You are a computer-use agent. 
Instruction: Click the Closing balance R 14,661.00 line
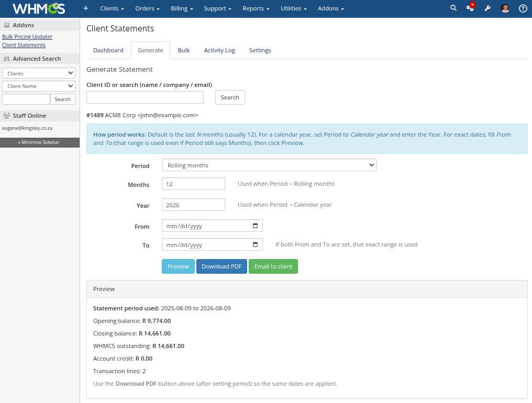132,333
